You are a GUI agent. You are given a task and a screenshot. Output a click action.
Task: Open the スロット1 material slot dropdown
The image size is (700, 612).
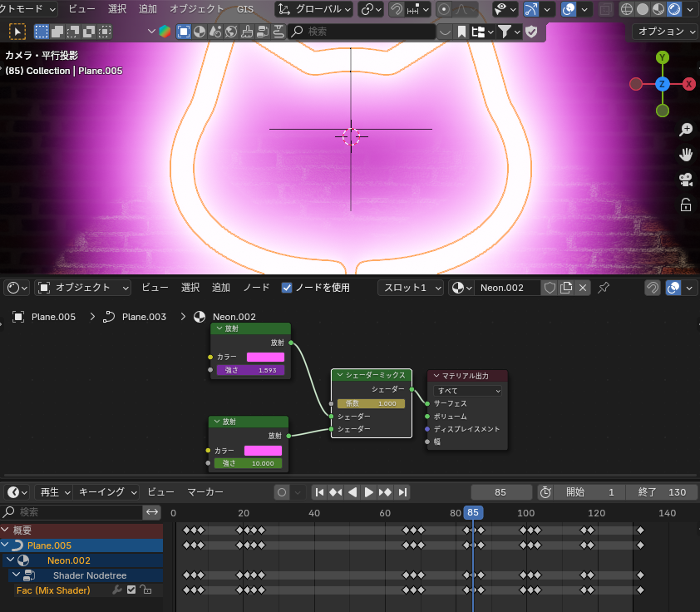click(x=410, y=288)
